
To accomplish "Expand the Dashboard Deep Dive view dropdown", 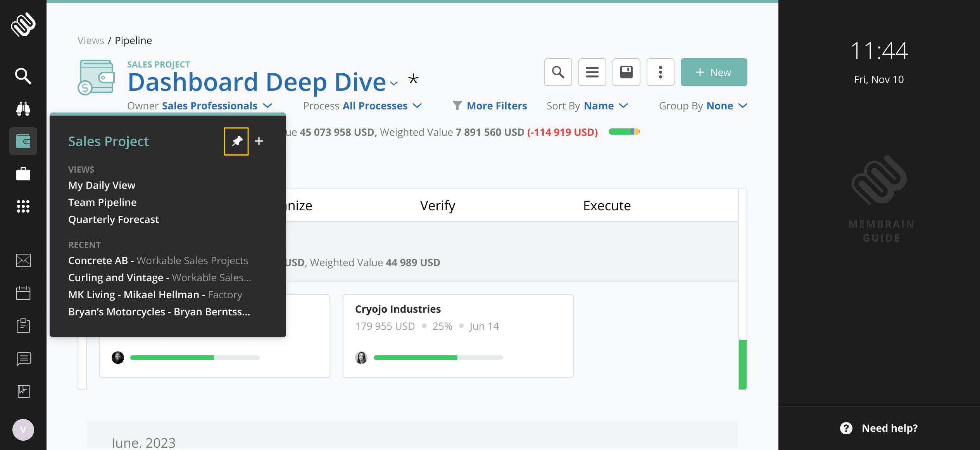I will point(394,83).
